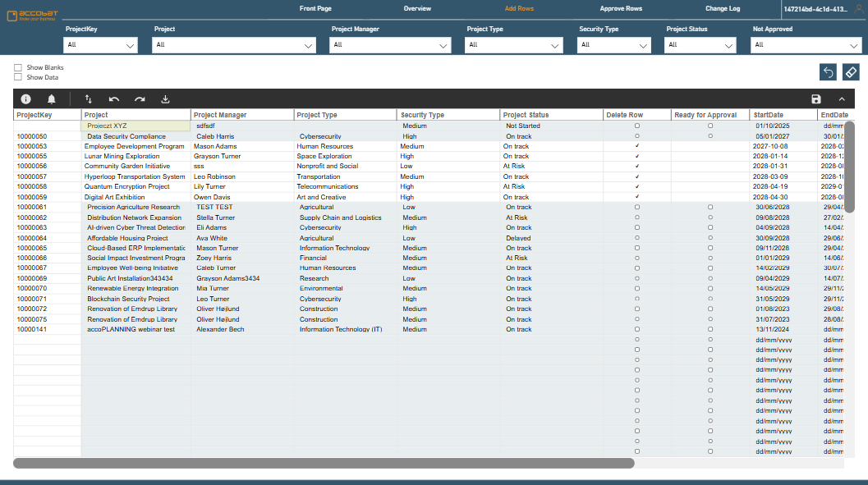Switch to the Overview tab
868x485 pixels.
[x=417, y=8]
